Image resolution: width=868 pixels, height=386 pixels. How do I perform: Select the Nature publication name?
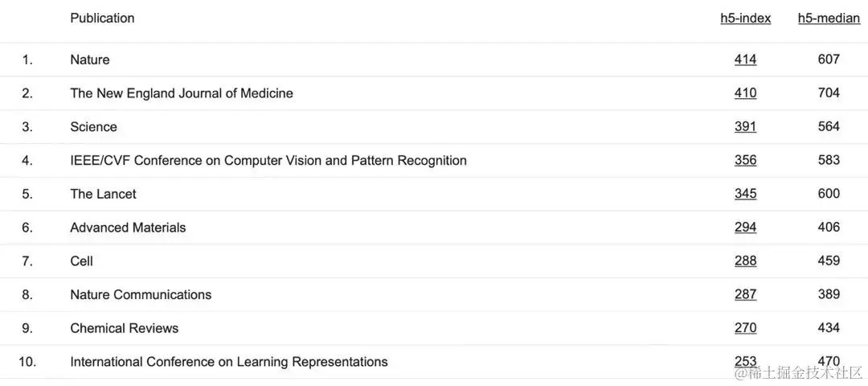pyautogui.click(x=90, y=60)
